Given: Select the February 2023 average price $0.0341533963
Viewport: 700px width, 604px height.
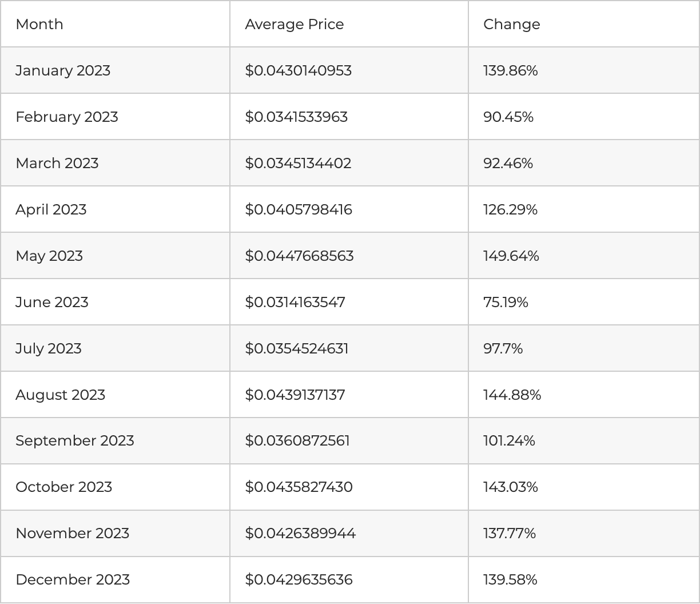Looking at the screenshot, I should (x=296, y=117).
